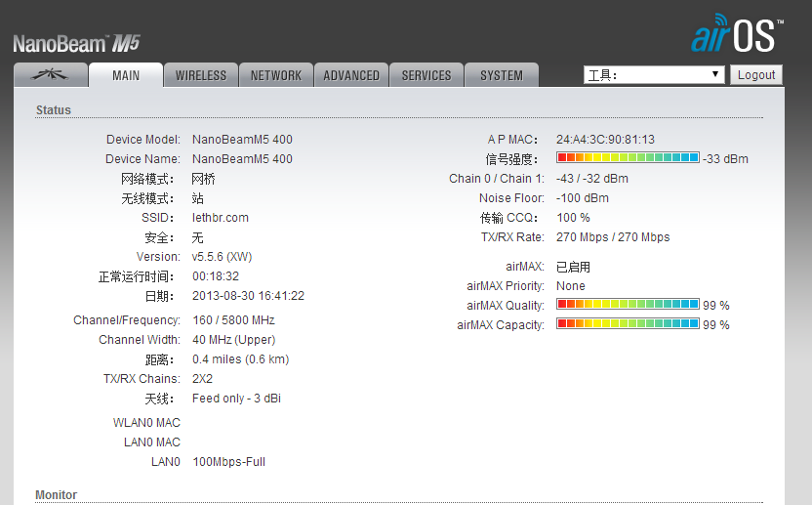This screenshot has width=812, height=505.
Task: Click the Device Model value NanoBeamM5 400
Action: tap(242, 140)
